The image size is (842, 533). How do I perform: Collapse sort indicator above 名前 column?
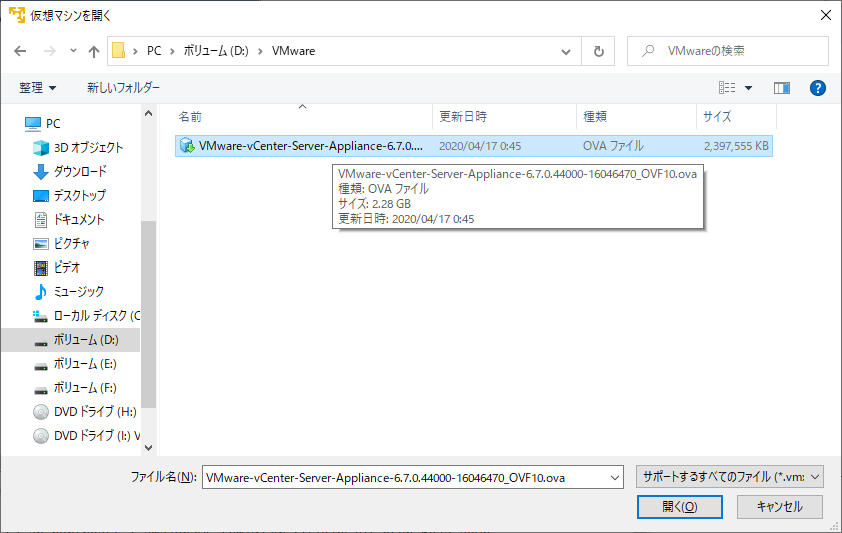(x=302, y=106)
